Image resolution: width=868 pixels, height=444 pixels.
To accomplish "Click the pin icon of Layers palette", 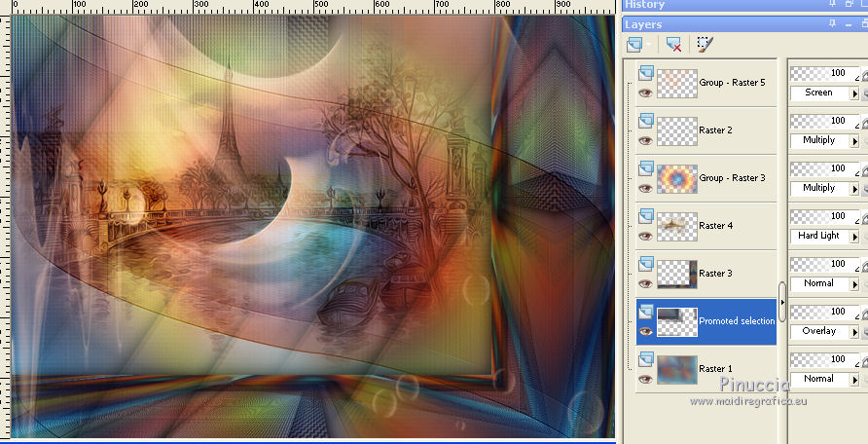I will pyautogui.click(x=832, y=23).
